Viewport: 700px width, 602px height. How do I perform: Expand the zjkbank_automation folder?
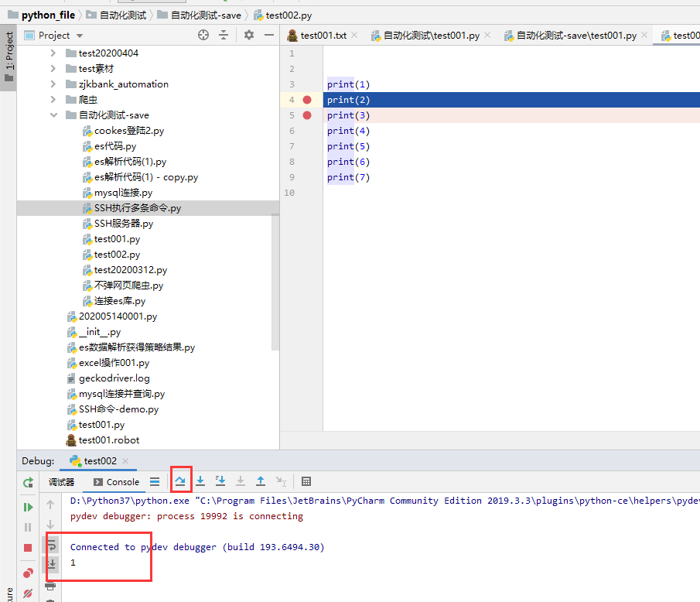point(53,84)
